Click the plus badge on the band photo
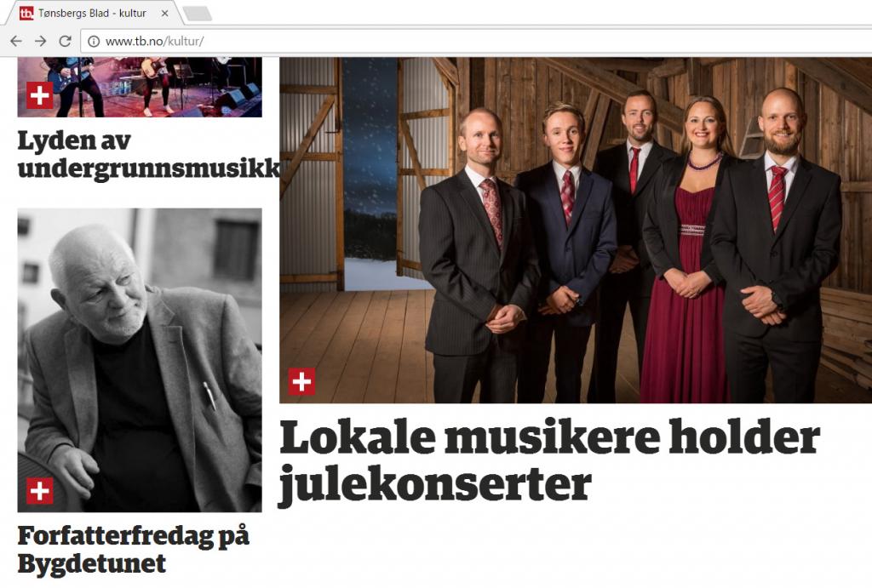The height and width of the screenshot is (588, 872). coord(40,95)
